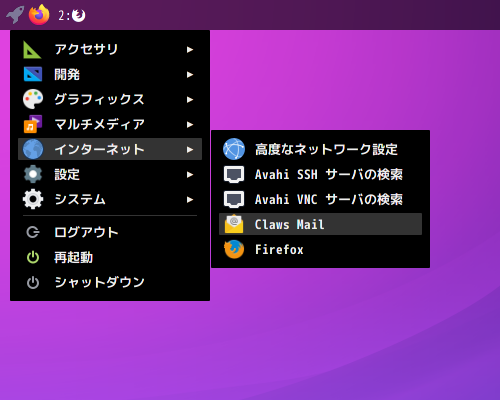Launch Firefox from インターネット submenu
The height and width of the screenshot is (400, 500).
coord(320,249)
